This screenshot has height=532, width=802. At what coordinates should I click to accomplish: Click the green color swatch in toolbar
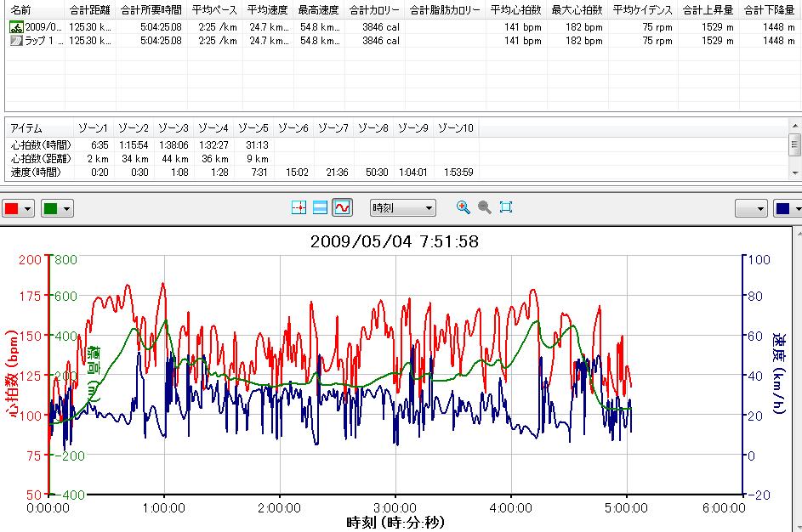[51, 208]
